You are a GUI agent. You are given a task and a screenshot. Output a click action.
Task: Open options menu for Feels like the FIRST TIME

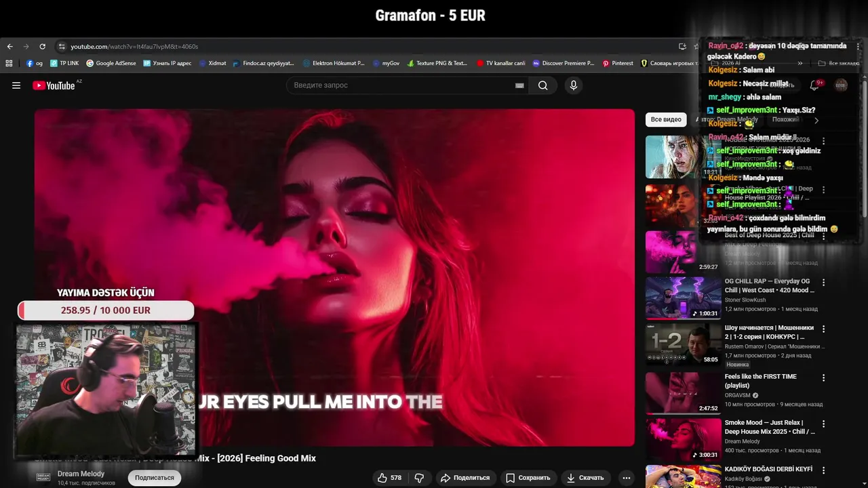pyautogui.click(x=824, y=378)
